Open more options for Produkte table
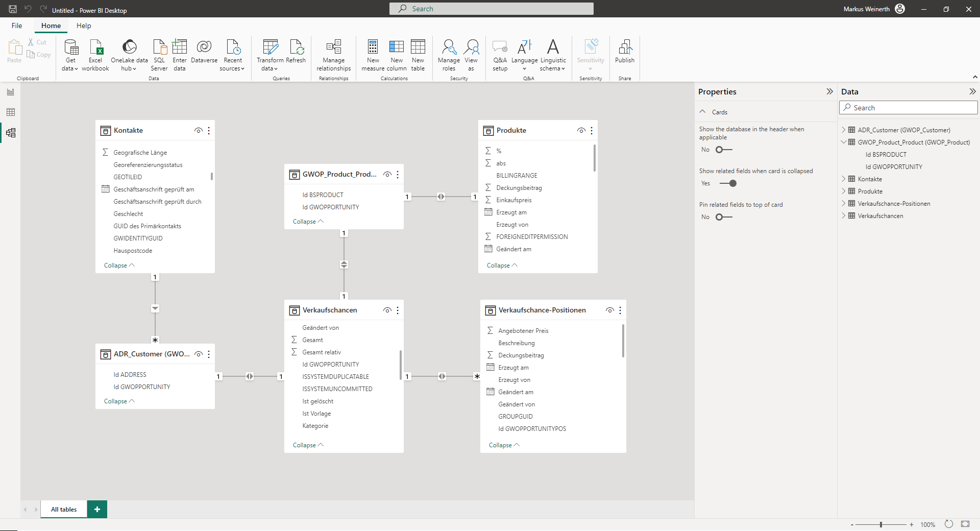 [x=592, y=131]
